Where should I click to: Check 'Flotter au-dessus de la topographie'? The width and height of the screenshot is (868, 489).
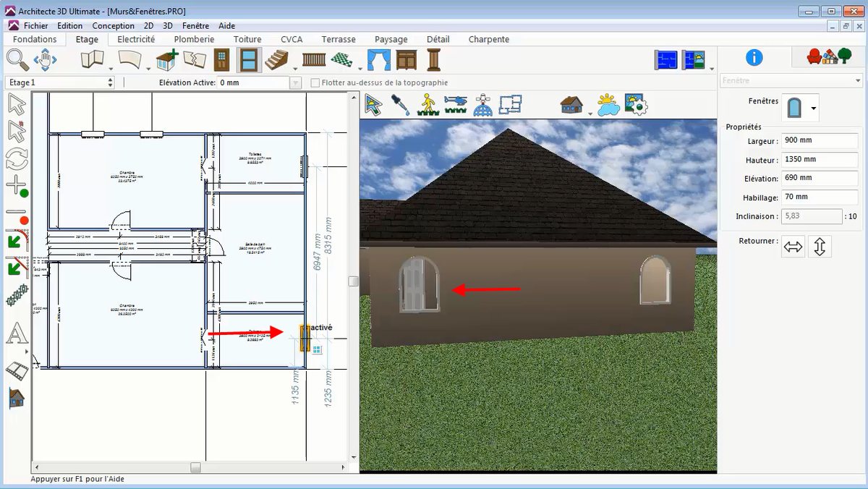pyautogui.click(x=315, y=83)
